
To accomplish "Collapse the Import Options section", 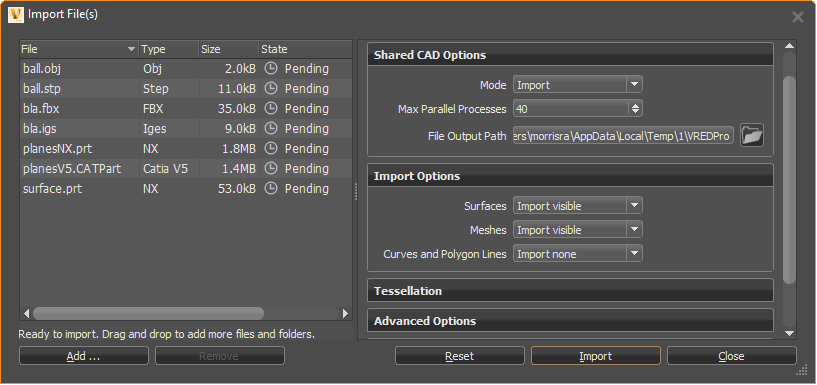I will click(571, 176).
